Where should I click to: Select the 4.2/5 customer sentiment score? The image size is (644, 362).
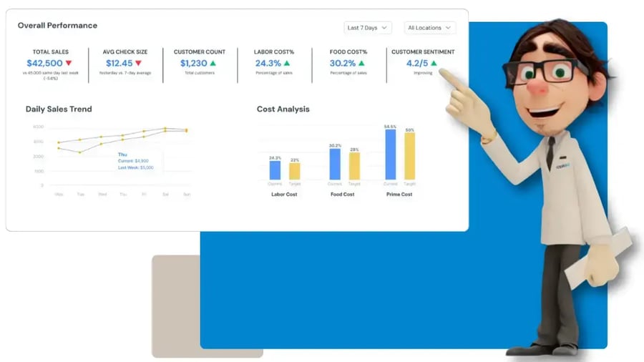(x=416, y=63)
